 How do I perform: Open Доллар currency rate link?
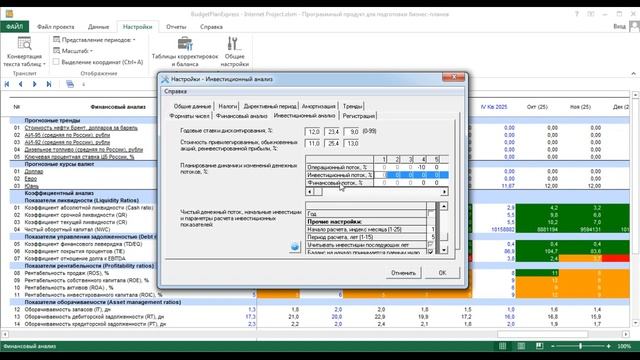point(34,171)
